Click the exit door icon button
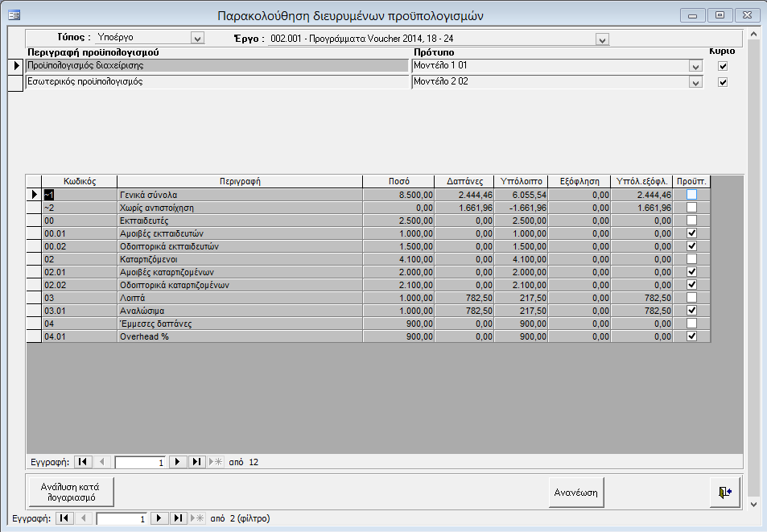Viewport: 767px width, 532px height. [x=725, y=492]
